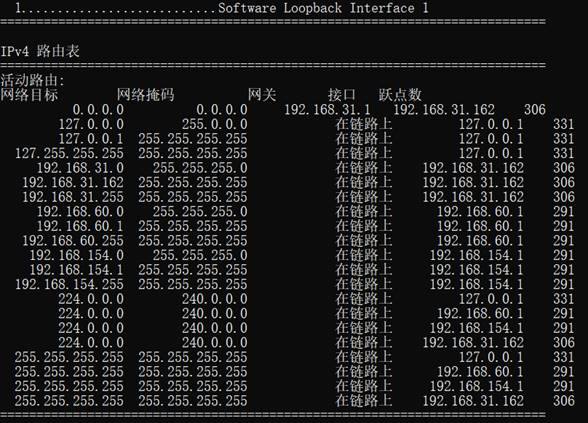Click the 255.0.0.0 netmask entry
Screen dimensions: 588x423
point(214,124)
